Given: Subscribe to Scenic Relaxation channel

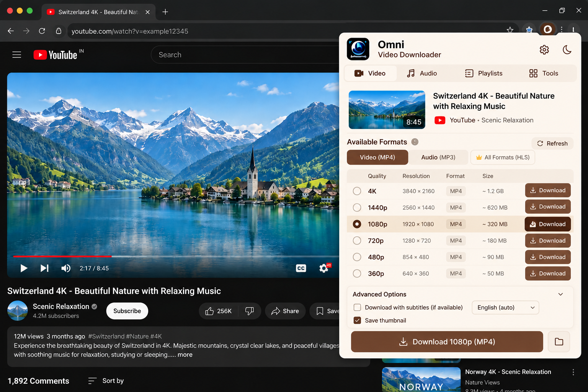Looking at the screenshot, I should tap(127, 311).
